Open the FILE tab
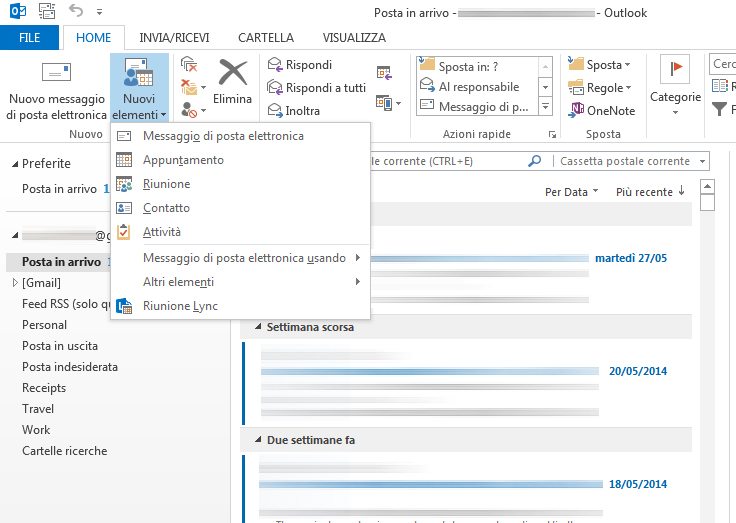The height and width of the screenshot is (523, 736). (x=30, y=37)
